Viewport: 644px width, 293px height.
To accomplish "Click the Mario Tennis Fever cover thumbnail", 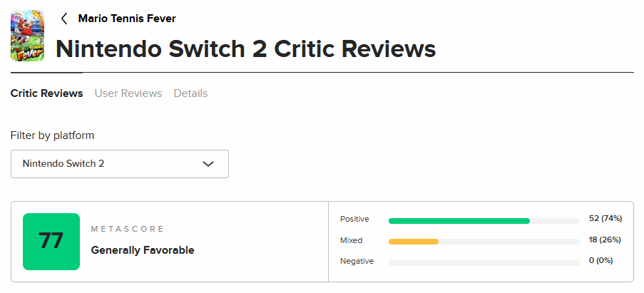I will [28, 36].
